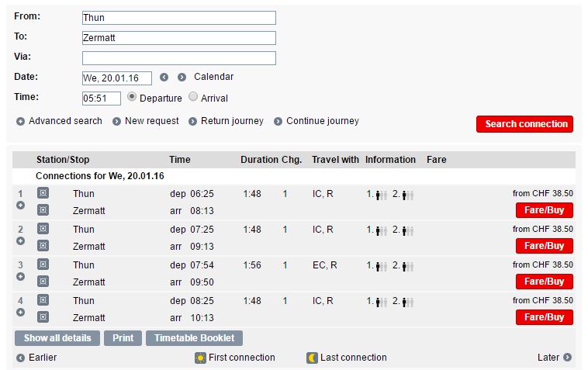The image size is (588, 370).
Task: Click the Via input field
Action: click(x=179, y=58)
